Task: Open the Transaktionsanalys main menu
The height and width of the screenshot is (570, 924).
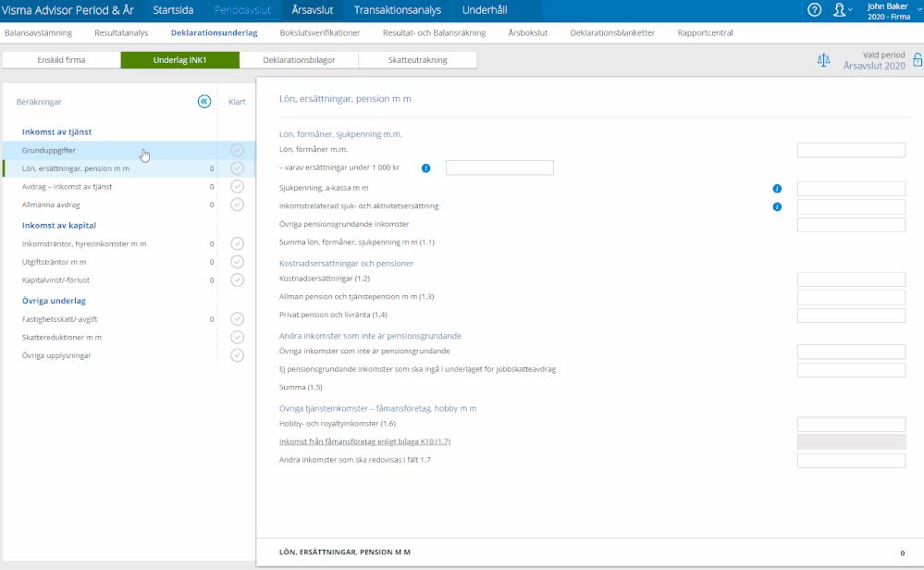Action: [x=397, y=10]
